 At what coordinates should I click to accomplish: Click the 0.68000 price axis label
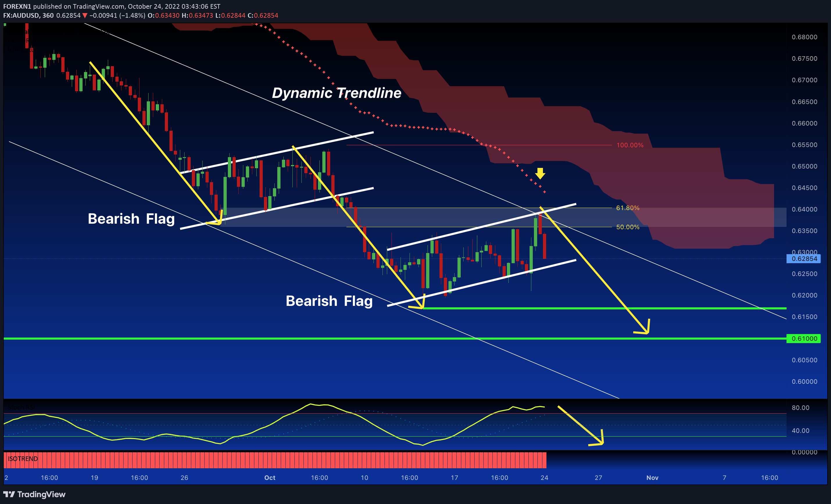click(x=804, y=37)
